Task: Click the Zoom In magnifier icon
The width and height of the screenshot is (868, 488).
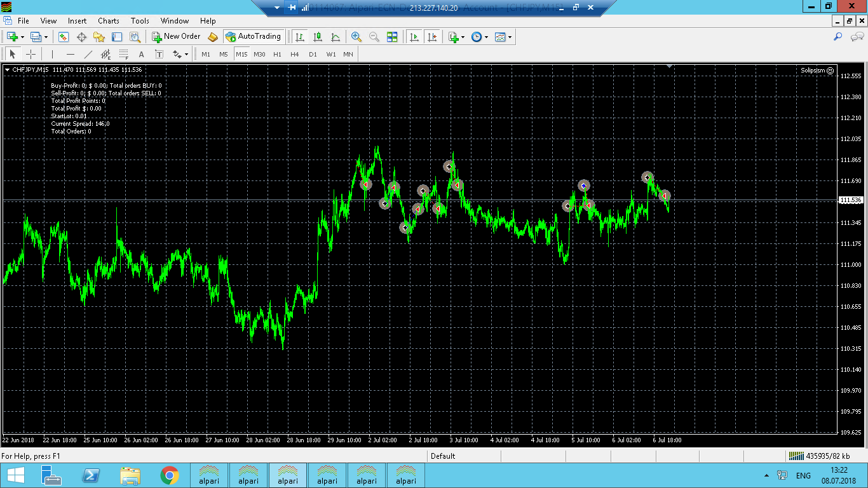Action: (x=356, y=37)
